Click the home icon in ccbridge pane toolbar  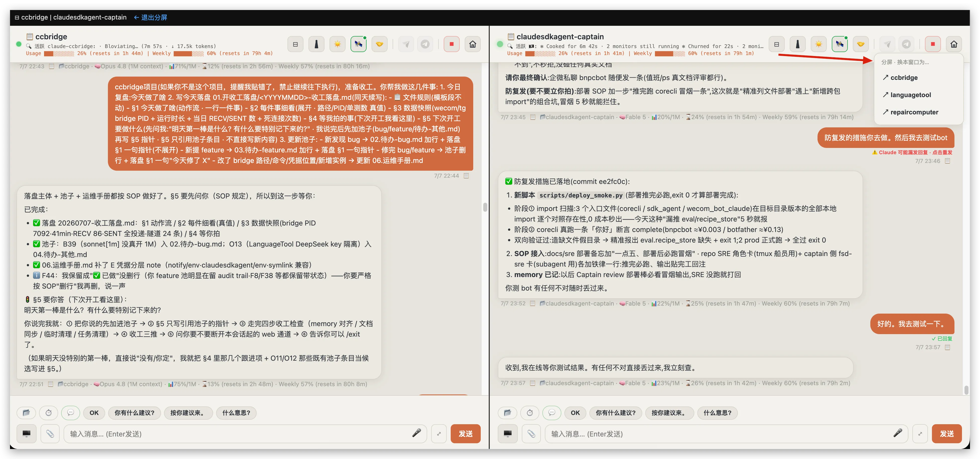click(472, 45)
